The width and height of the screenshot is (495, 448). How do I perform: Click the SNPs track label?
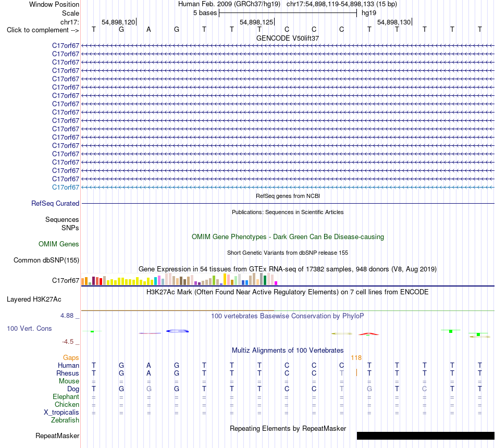pos(70,228)
